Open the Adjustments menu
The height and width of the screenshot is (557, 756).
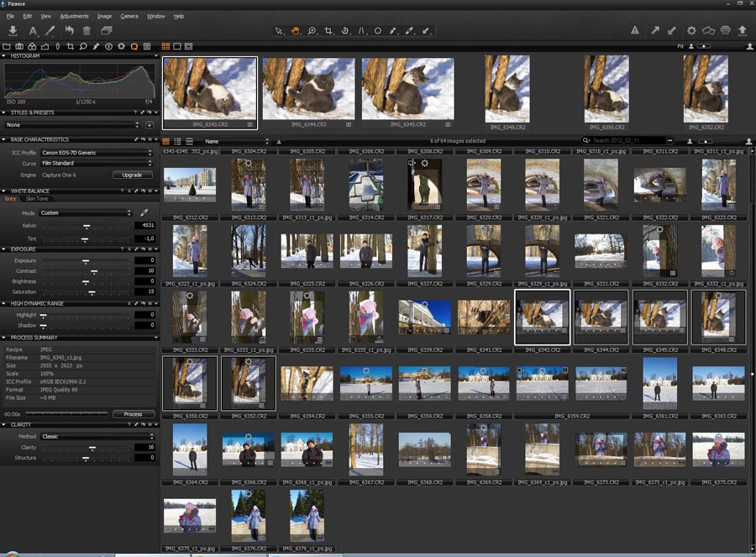(74, 17)
